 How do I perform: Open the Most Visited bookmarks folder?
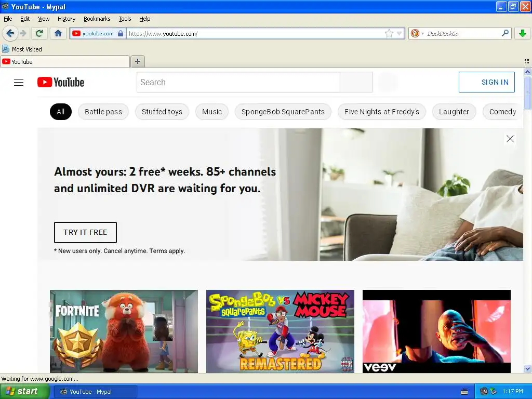[x=22, y=49]
